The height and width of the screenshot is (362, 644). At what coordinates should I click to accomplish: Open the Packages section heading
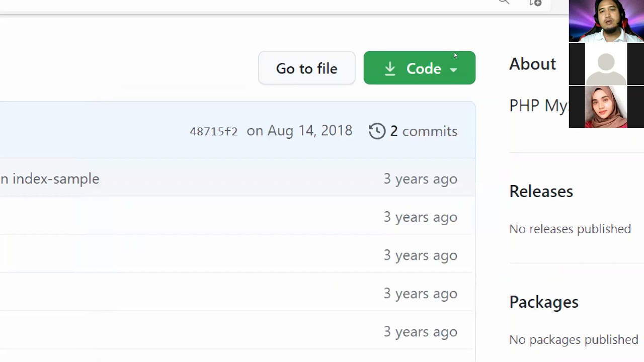coord(543,302)
